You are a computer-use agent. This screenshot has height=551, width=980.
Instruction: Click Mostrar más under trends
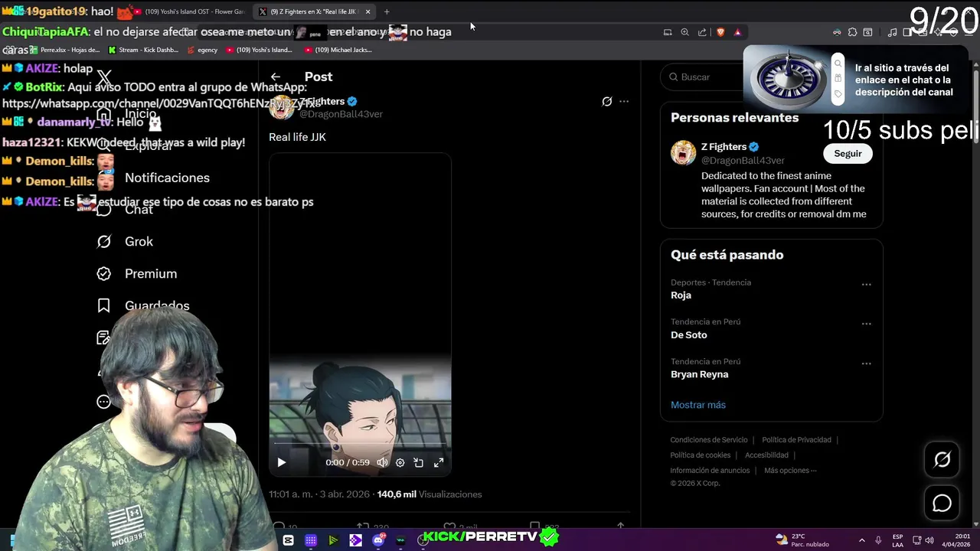pyautogui.click(x=698, y=405)
